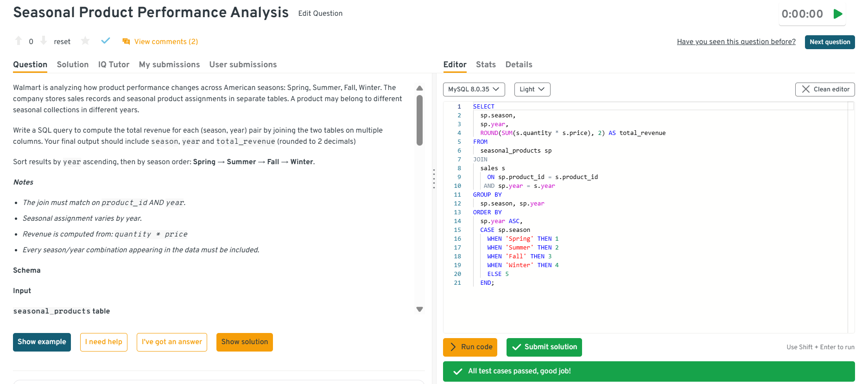The image size is (868, 384).
Task: Switch to the Stats tab
Action: tap(486, 64)
